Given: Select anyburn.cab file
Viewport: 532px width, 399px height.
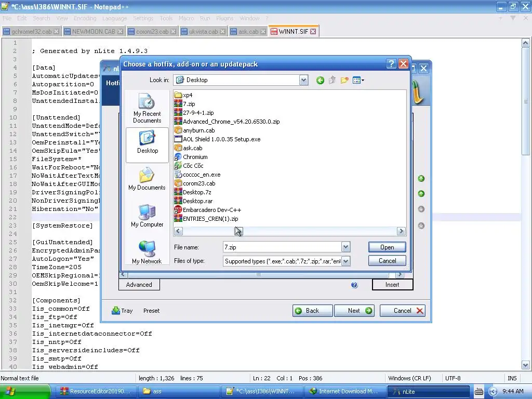Looking at the screenshot, I should pyautogui.click(x=195, y=130).
